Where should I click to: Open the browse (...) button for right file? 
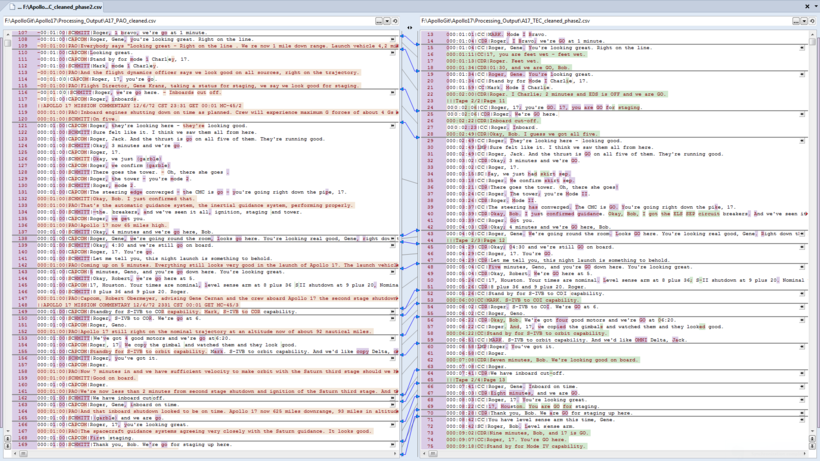795,21
